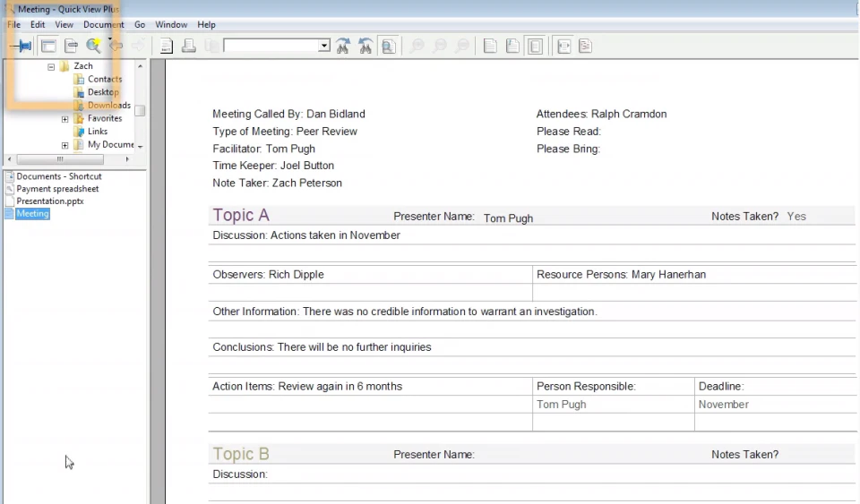Open the Go menu
This screenshot has width=860, height=504.
[140, 25]
